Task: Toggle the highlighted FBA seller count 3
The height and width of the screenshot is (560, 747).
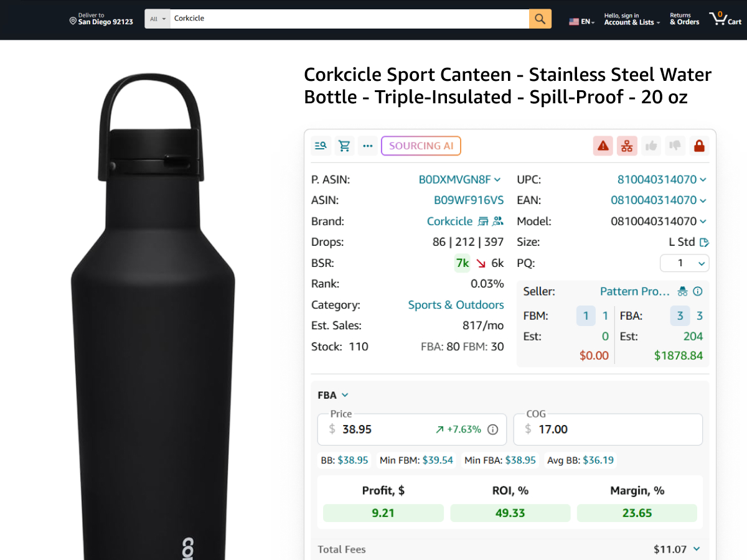Action: 680,316
